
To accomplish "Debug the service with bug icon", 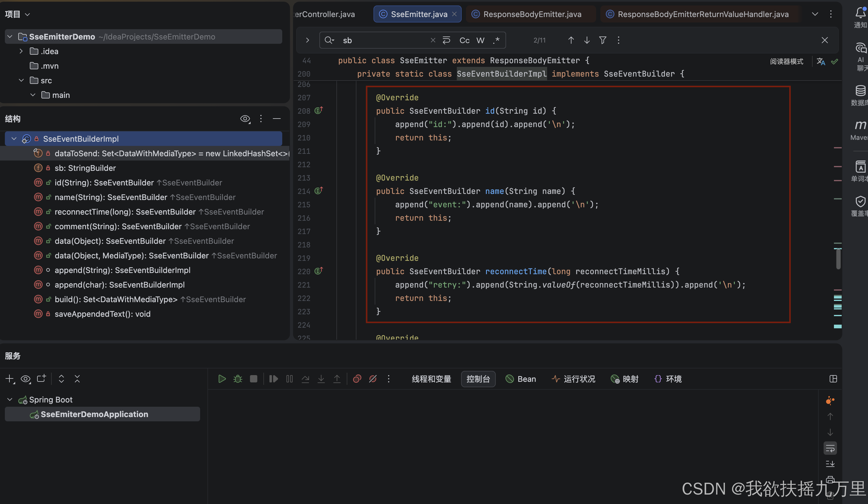I will pos(238,379).
